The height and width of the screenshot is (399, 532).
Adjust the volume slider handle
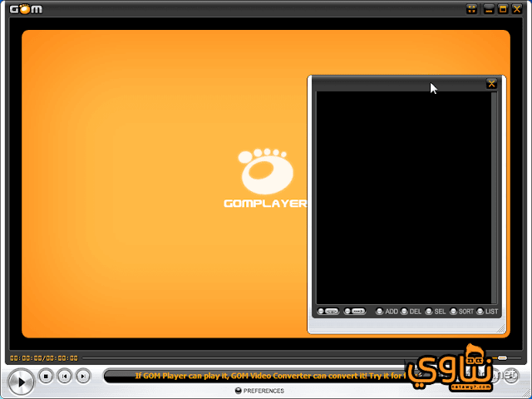pos(502,358)
